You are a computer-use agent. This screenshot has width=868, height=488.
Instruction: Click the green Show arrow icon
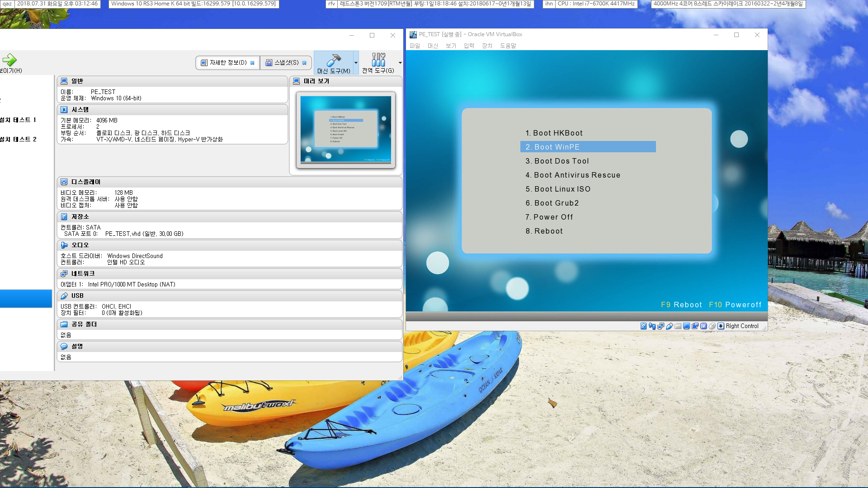tap(9, 60)
